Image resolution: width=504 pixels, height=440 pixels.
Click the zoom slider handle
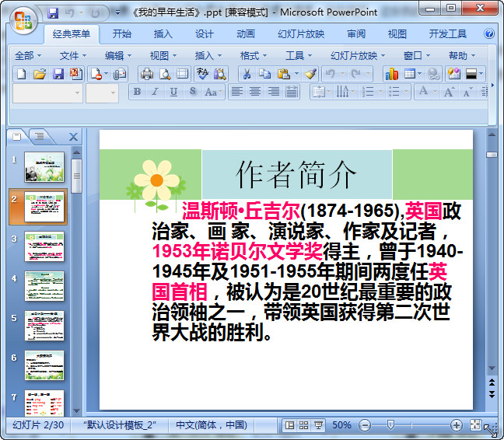[x=390, y=425]
